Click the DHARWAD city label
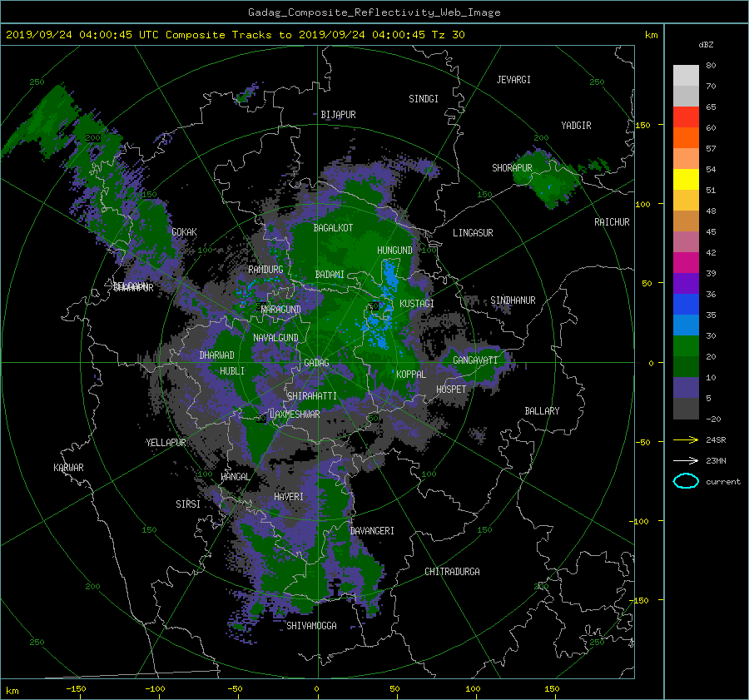The height and width of the screenshot is (700, 749). (x=217, y=355)
